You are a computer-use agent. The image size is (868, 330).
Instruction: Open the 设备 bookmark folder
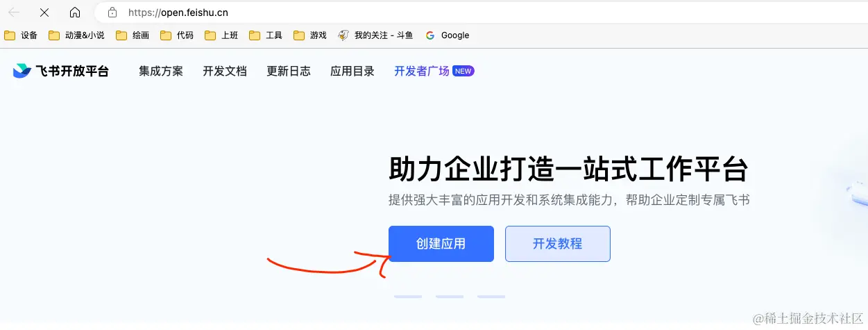click(21, 35)
